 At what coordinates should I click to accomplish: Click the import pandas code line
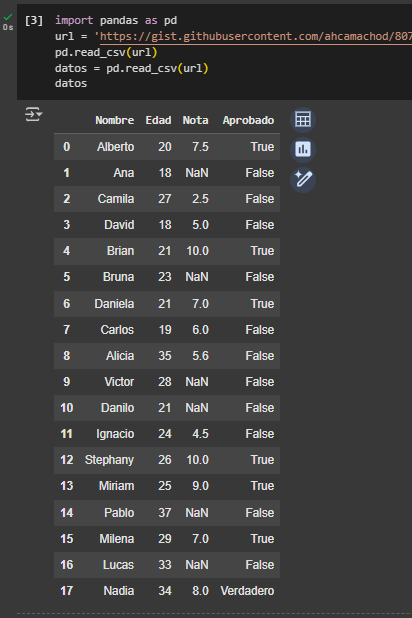click(116, 20)
